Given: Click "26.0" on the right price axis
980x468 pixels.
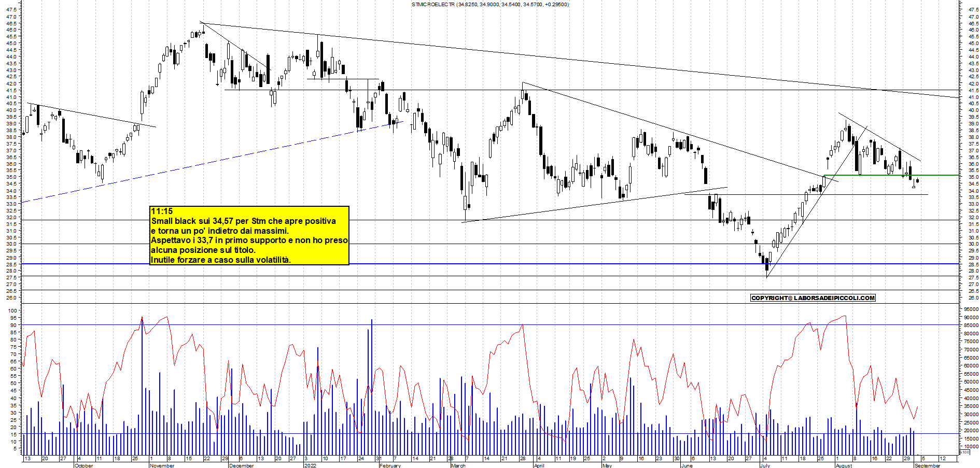Looking at the screenshot, I should pyautogui.click(x=973, y=297).
